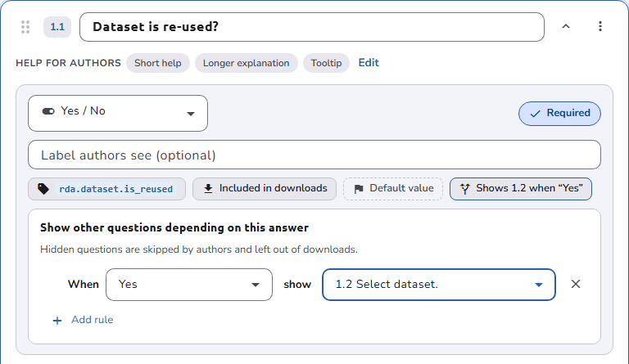Remove the rule with the X button

pyautogui.click(x=576, y=284)
